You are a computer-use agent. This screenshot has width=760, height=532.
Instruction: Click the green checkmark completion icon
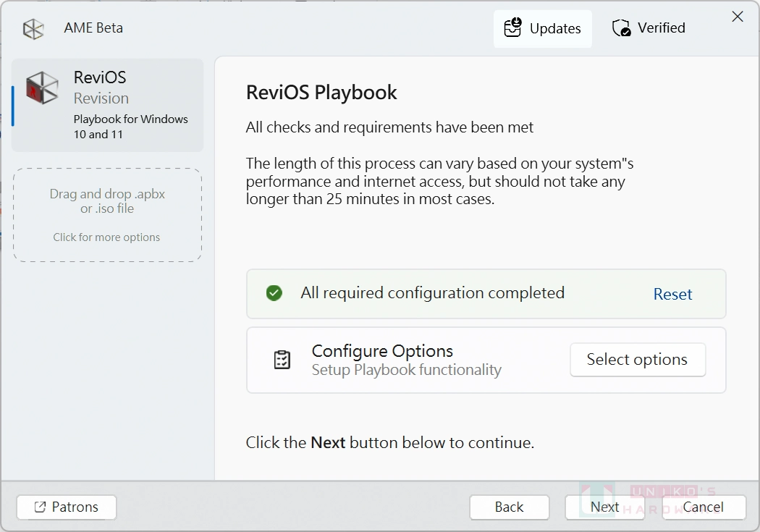274,293
